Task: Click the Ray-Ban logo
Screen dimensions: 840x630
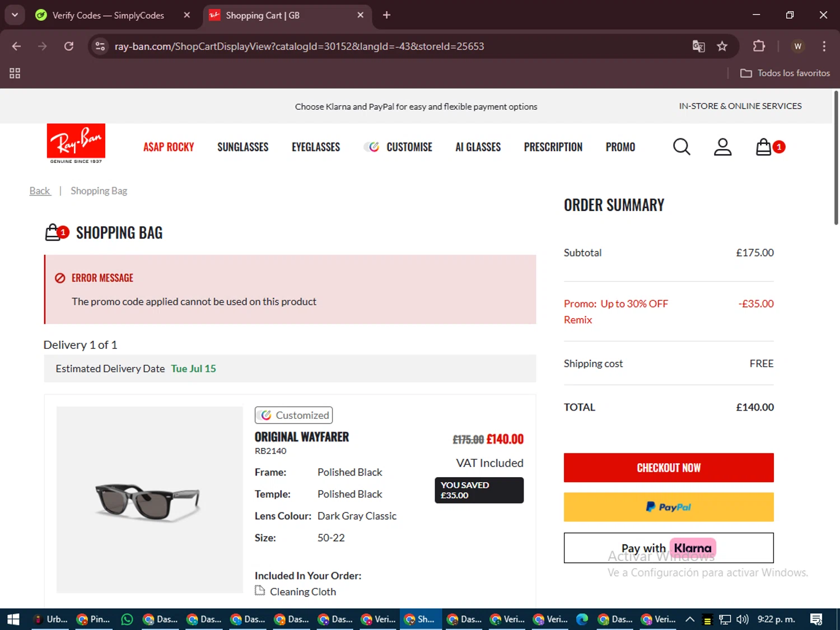Action: click(76, 144)
